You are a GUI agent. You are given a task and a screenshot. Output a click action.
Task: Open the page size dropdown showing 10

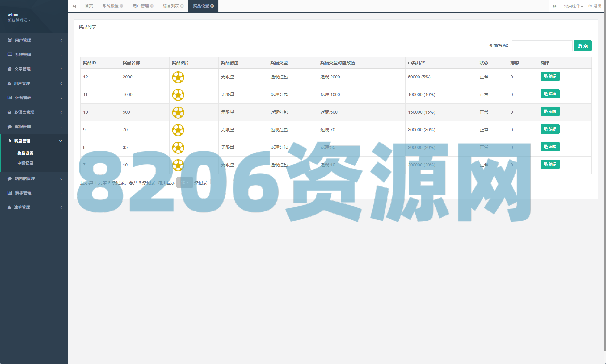point(185,183)
